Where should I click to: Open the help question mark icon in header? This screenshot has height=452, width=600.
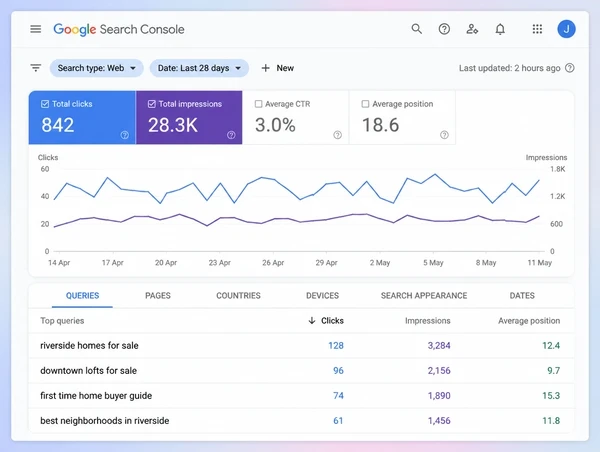tap(444, 29)
